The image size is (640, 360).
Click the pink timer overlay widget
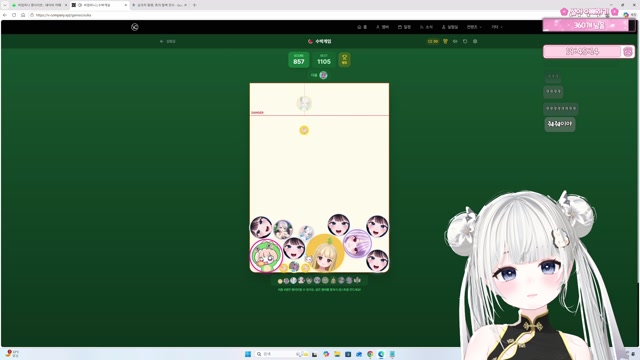(x=589, y=51)
